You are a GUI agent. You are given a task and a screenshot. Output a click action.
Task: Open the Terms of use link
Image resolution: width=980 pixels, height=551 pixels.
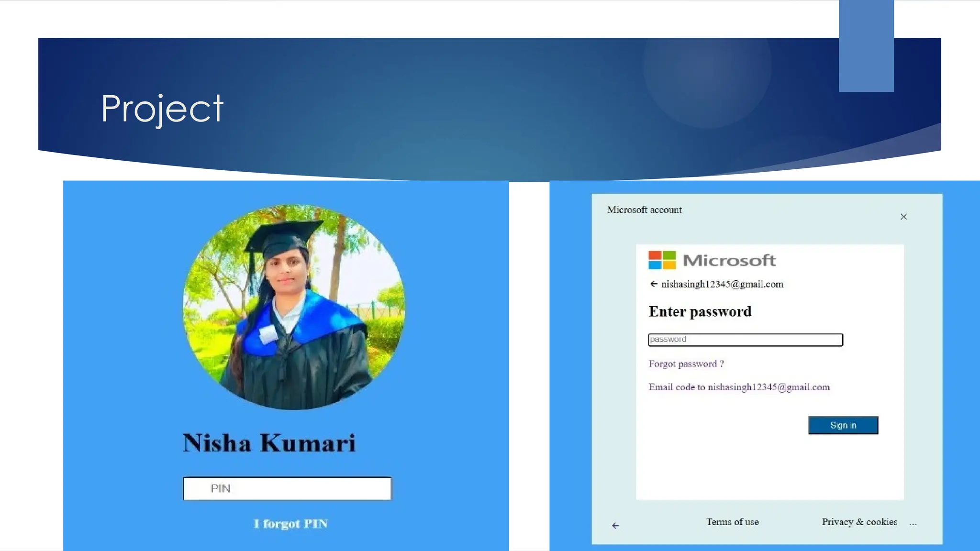(732, 522)
